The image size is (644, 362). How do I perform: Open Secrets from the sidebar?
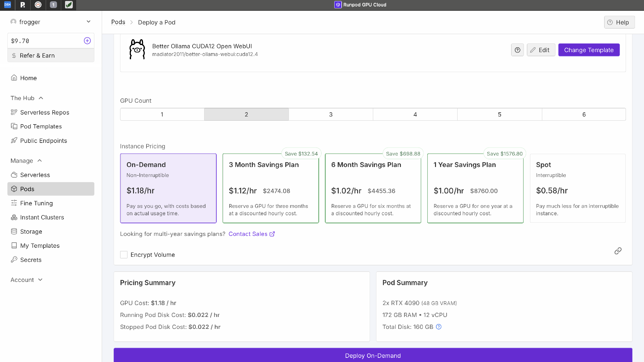(x=31, y=260)
